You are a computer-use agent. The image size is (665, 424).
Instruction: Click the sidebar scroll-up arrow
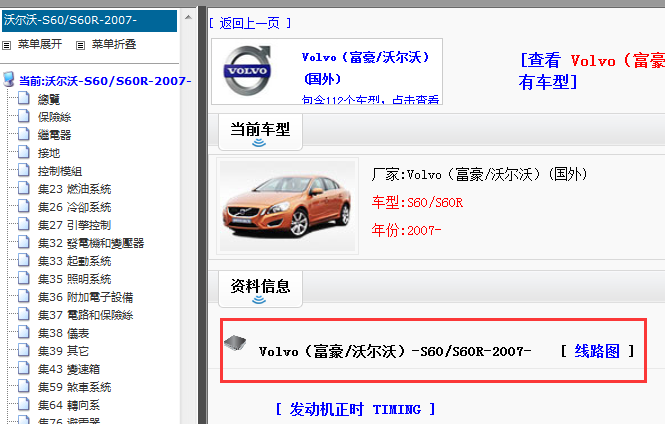[188, 17]
